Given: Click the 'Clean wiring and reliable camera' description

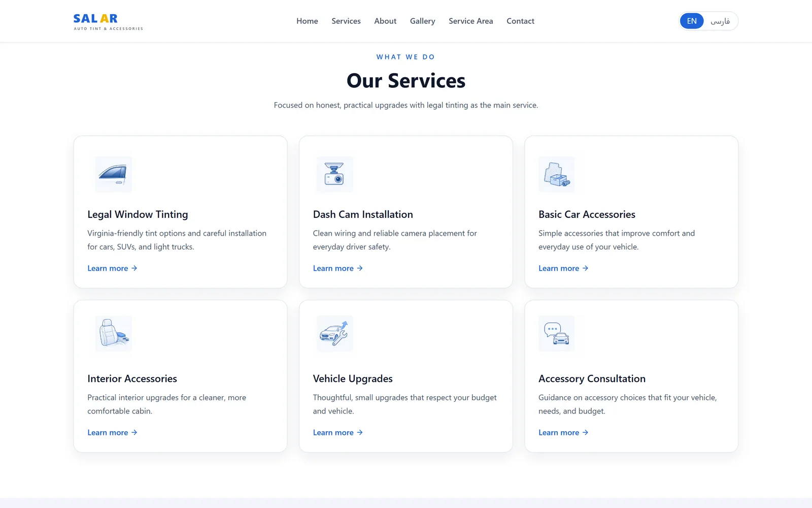Looking at the screenshot, I should [395, 240].
